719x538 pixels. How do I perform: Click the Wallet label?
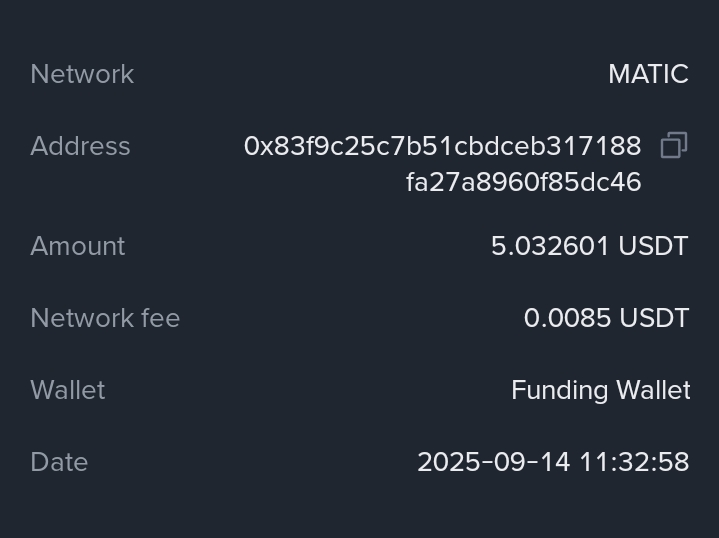68,390
